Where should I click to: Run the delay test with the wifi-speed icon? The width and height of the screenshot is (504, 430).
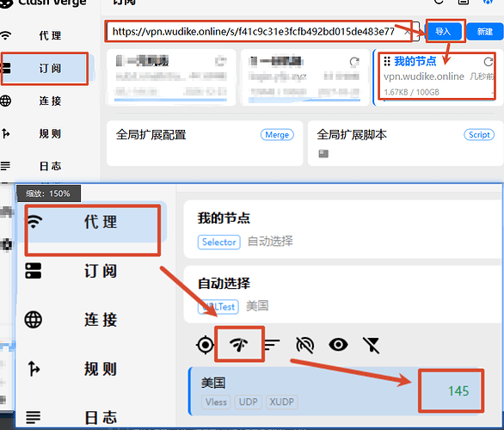coord(239,345)
